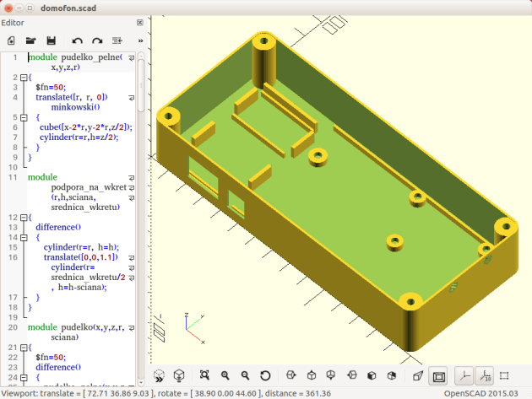Switch to the Right view
Image resolution: width=532 pixels, height=399 pixels.
pyautogui.click(x=290, y=375)
